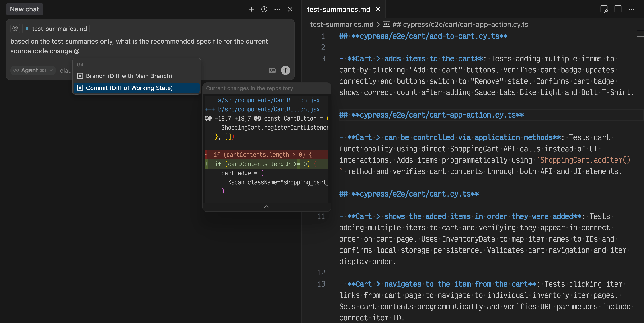
Task: Collapse the diff preview with chevron up
Action: coord(267,207)
